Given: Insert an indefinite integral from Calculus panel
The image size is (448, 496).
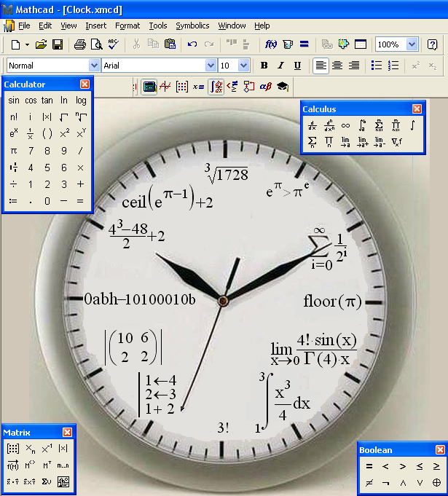Looking at the screenshot, I should [412, 125].
